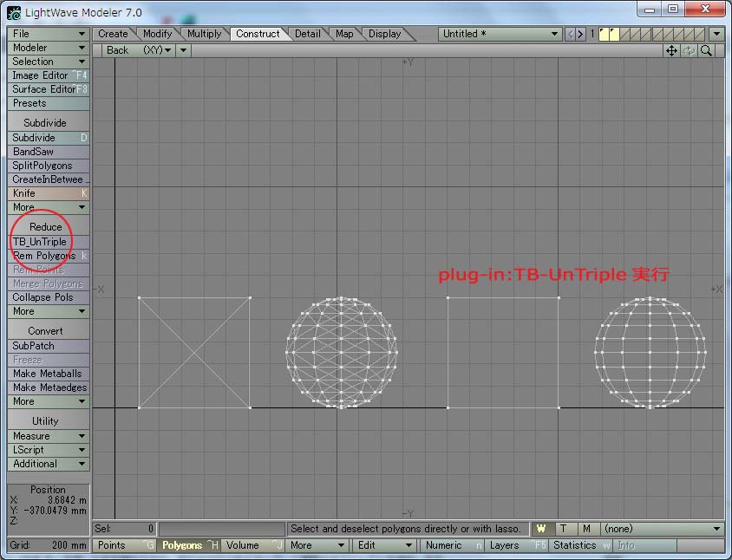Image resolution: width=732 pixels, height=560 pixels.
Task: Click the SplitPolygons button
Action: point(49,166)
